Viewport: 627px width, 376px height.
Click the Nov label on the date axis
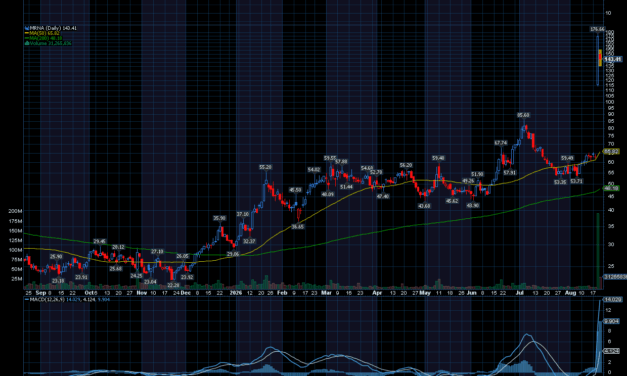pyautogui.click(x=142, y=293)
